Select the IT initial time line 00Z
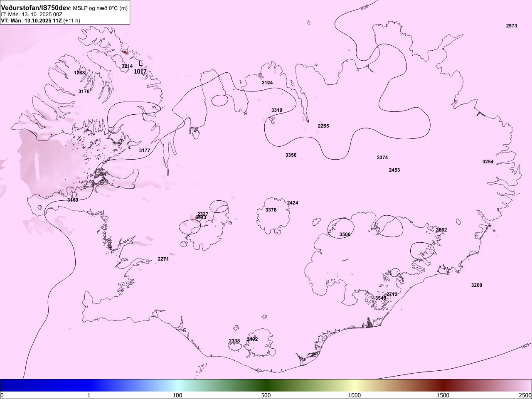Screen dimensions: 532x399 pyautogui.click(x=32, y=14)
